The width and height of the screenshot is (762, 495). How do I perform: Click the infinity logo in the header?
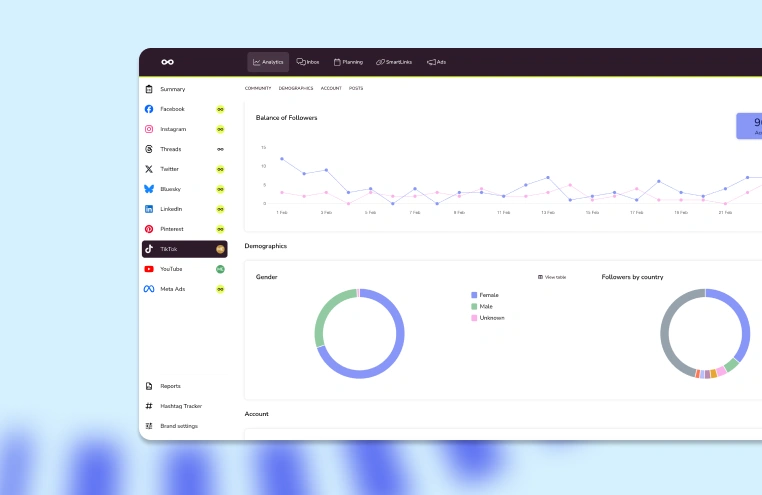(x=168, y=62)
